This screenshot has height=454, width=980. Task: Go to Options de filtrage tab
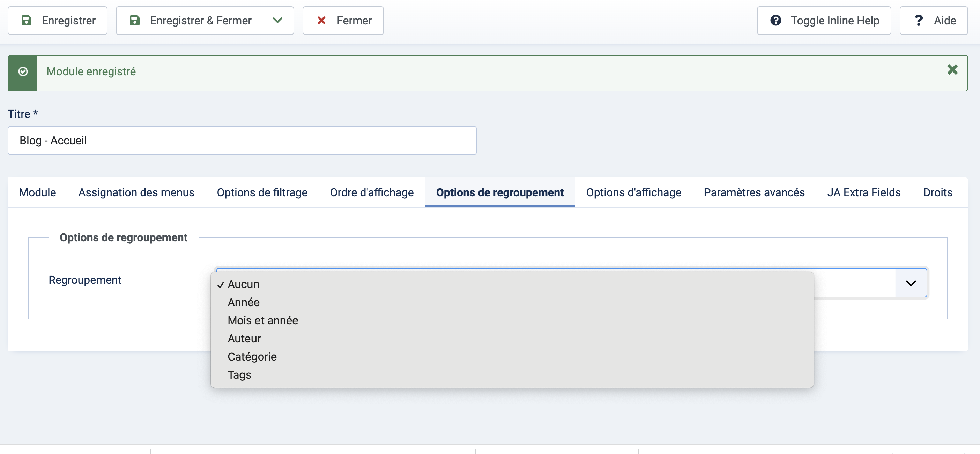pyautogui.click(x=262, y=192)
